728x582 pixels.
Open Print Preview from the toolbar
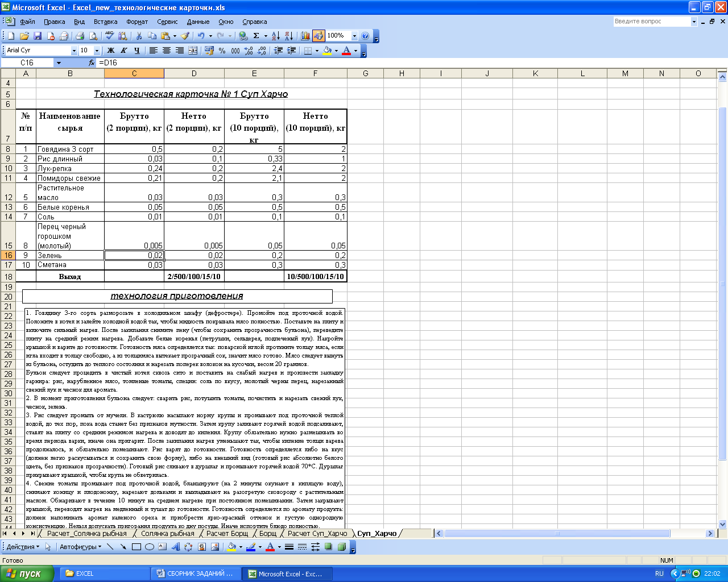click(93, 36)
